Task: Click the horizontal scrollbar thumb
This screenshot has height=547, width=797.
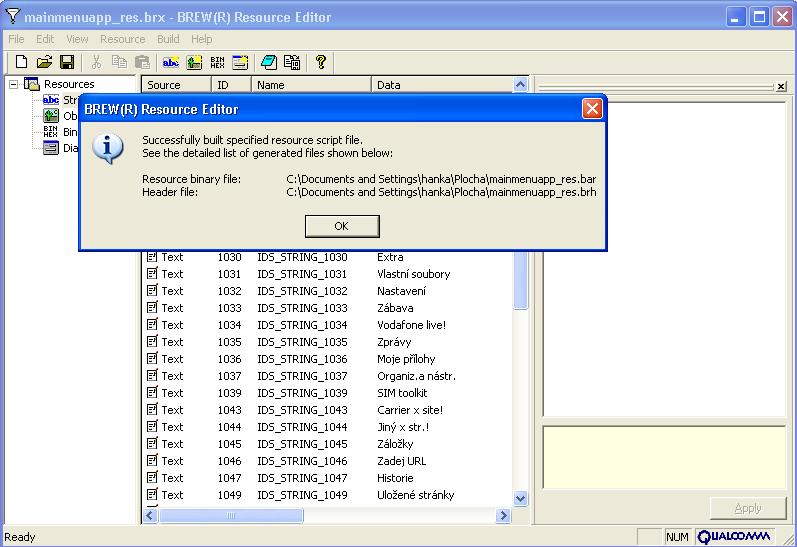Action: (x=231, y=515)
